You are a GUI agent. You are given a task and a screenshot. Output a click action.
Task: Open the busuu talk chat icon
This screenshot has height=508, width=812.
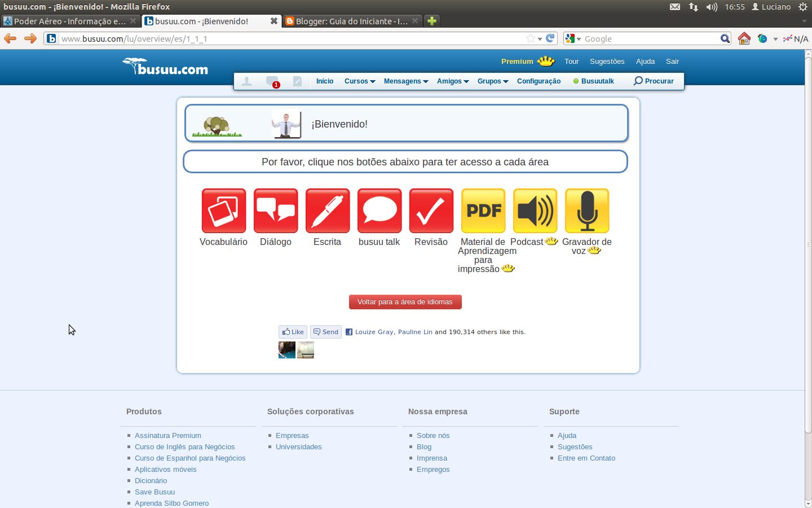[x=379, y=211]
